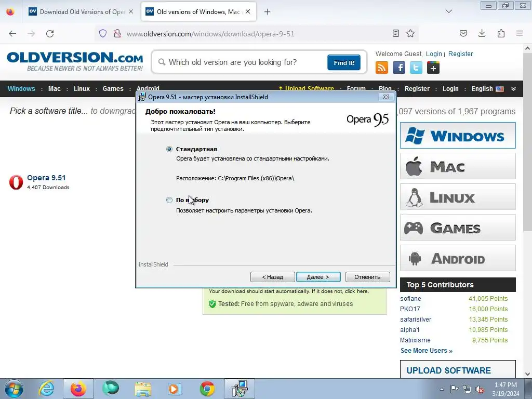Click the Далее > button in installer
532x399 pixels.
point(318,277)
